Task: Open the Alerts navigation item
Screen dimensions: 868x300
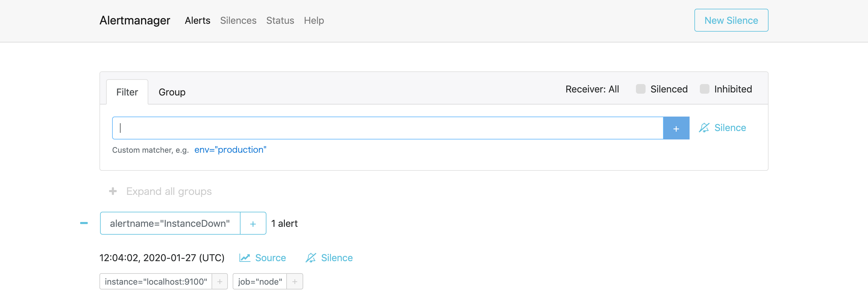Action: click(197, 20)
